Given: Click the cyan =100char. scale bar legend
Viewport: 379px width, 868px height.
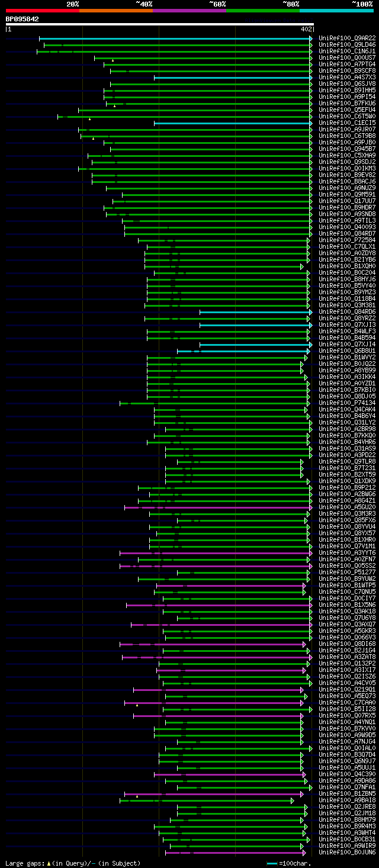Looking at the screenshot, I should coord(272,863).
